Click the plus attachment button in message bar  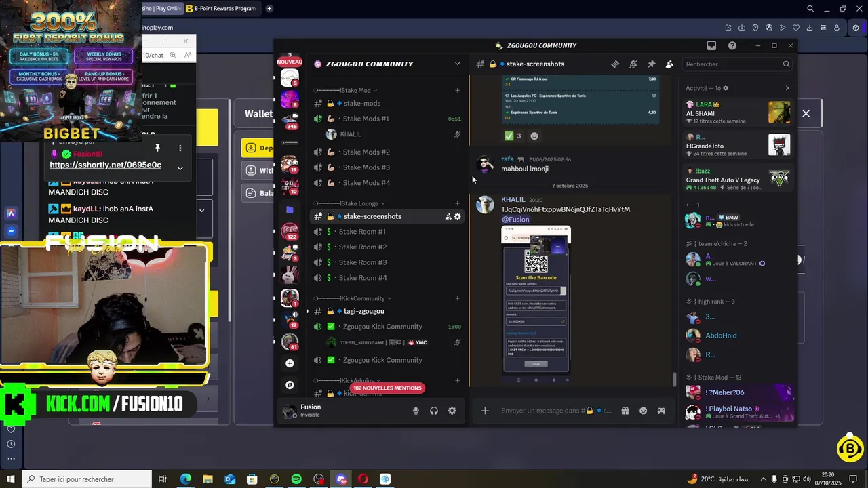click(x=485, y=411)
